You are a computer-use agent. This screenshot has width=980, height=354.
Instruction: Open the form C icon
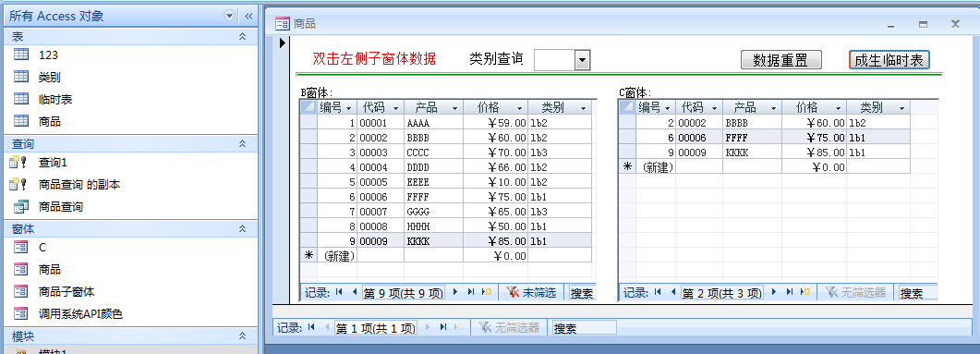(21, 247)
